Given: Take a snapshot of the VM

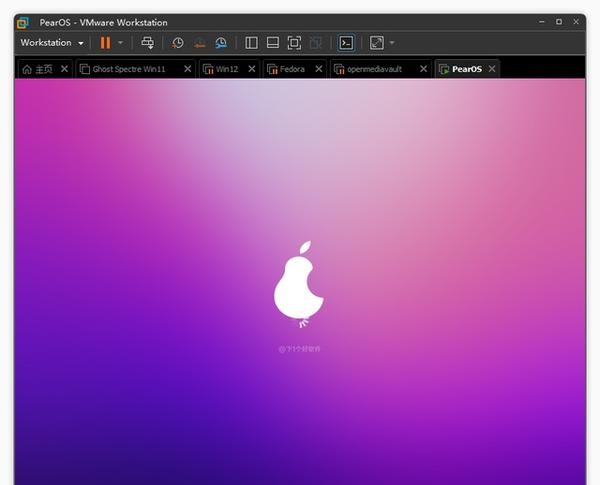Looking at the screenshot, I should point(178,43).
